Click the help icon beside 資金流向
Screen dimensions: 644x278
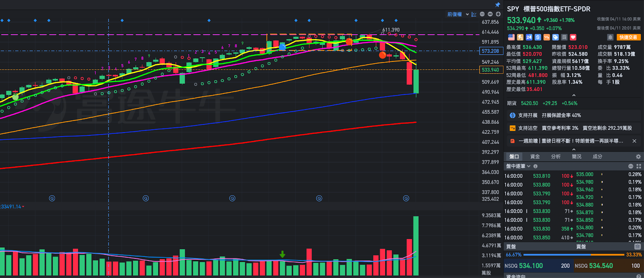639,276
